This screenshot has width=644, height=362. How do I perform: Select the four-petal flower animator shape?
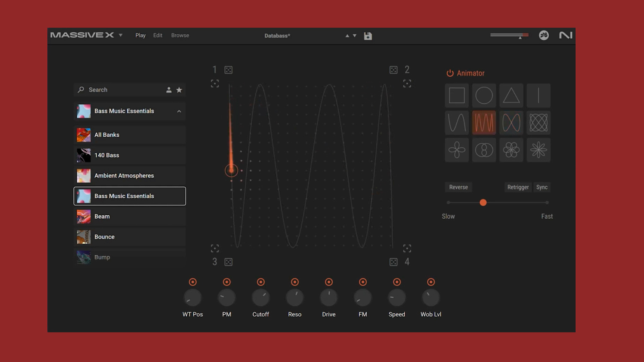(457, 150)
